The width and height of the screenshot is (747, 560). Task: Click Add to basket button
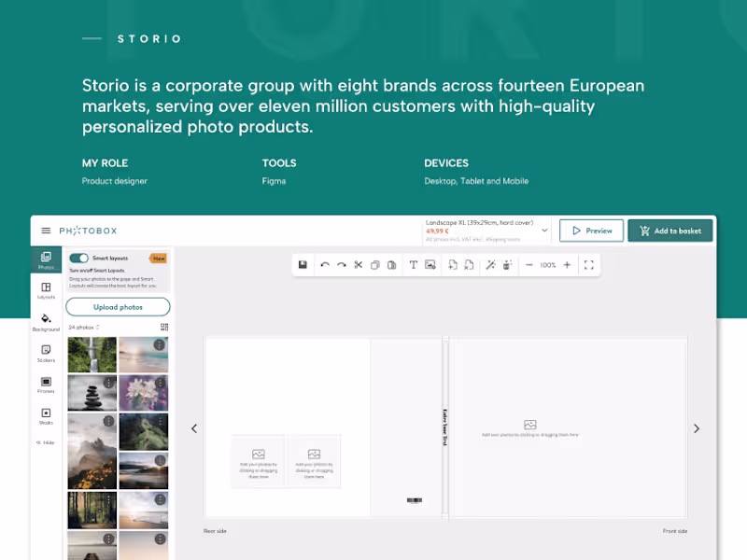[670, 231]
